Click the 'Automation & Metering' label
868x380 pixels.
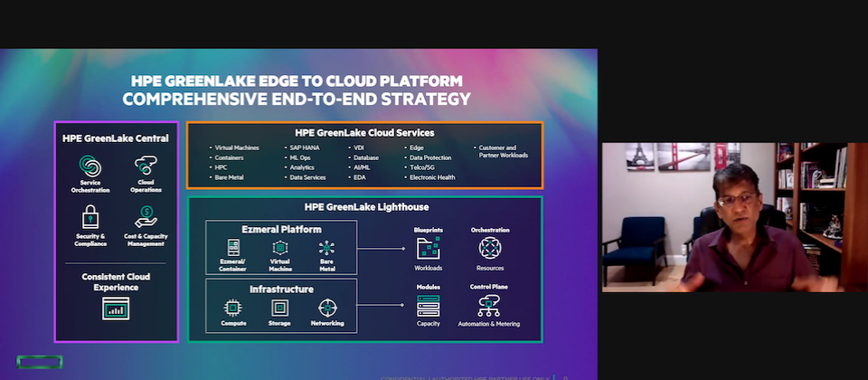pyautogui.click(x=489, y=324)
